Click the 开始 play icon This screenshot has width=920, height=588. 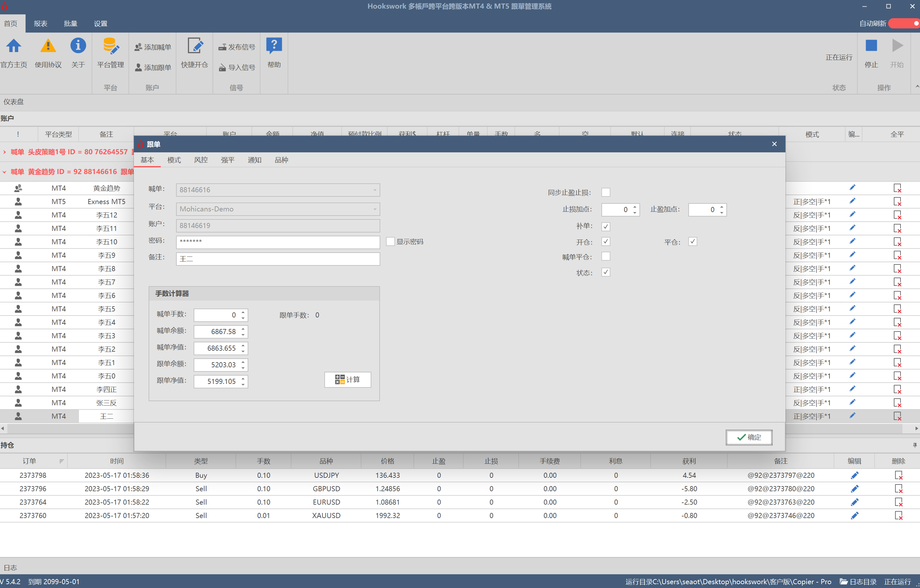[x=897, y=46]
